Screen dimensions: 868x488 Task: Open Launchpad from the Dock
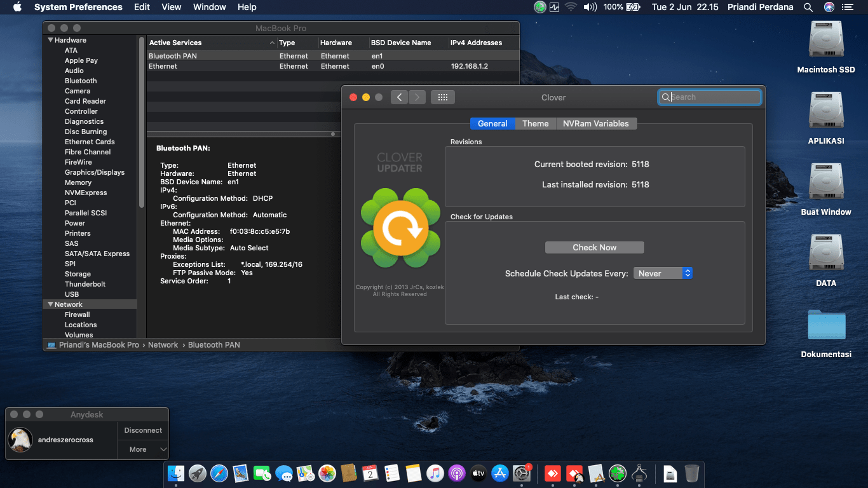pos(198,473)
